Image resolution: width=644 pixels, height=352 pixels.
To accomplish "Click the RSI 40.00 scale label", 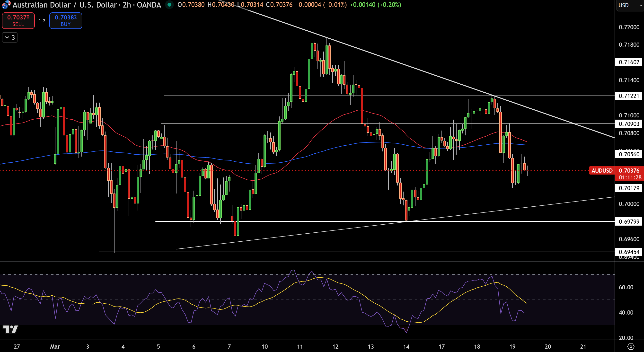I will [626, 313].
